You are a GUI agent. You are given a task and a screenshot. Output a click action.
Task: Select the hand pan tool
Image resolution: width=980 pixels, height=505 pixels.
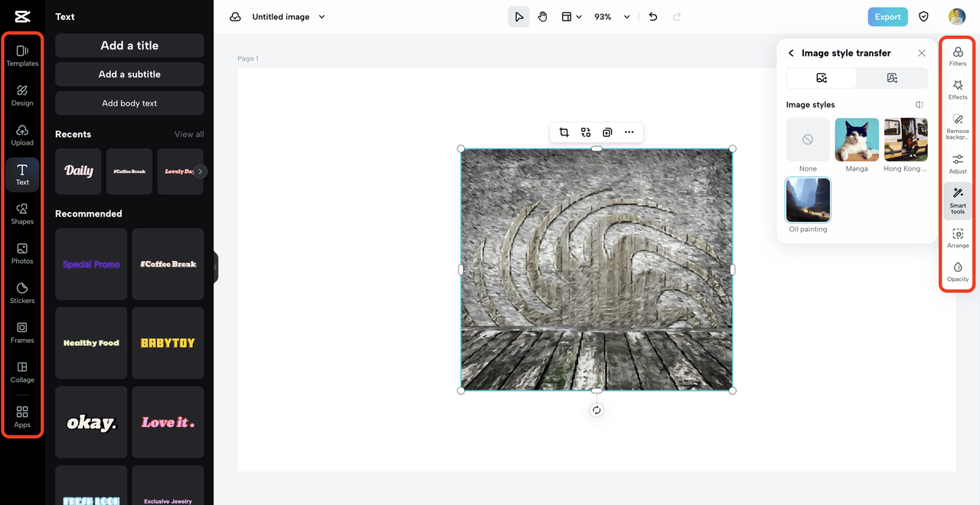click(542, 17)
